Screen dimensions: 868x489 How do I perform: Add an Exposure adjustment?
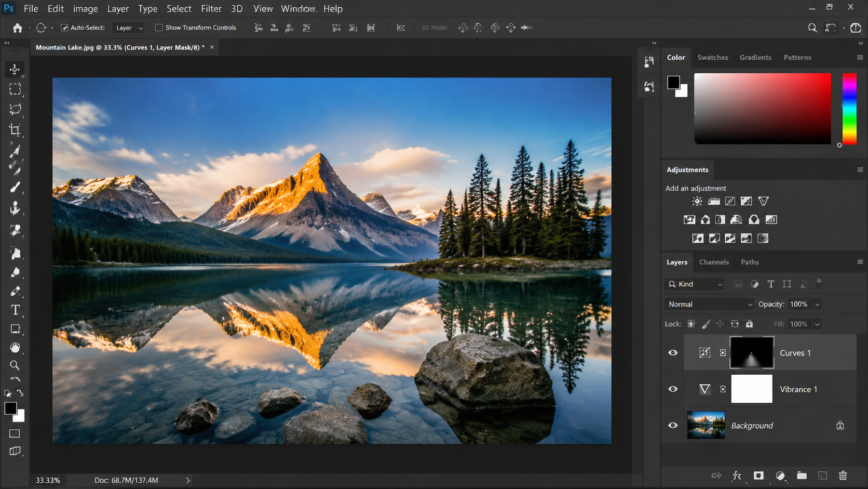point(746,201)
